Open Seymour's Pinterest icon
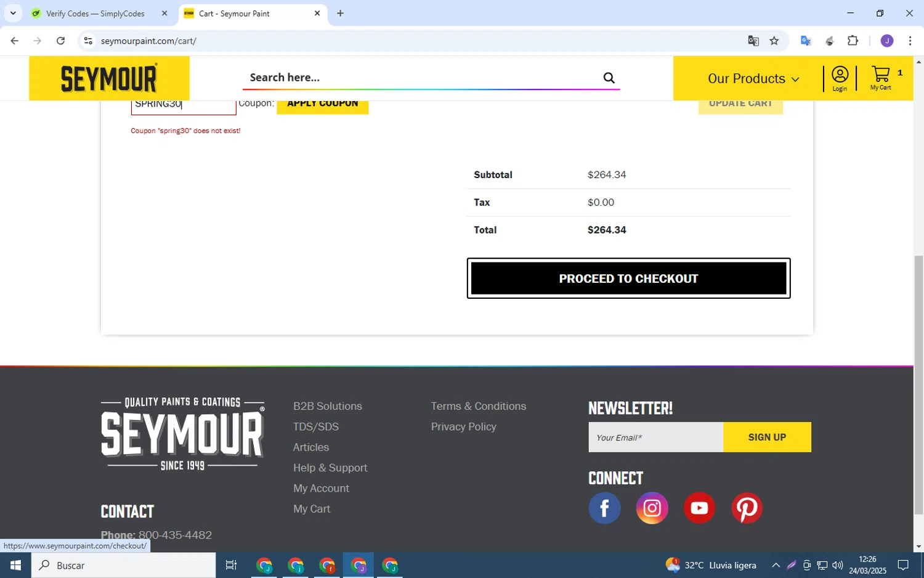 click(747, 508)
